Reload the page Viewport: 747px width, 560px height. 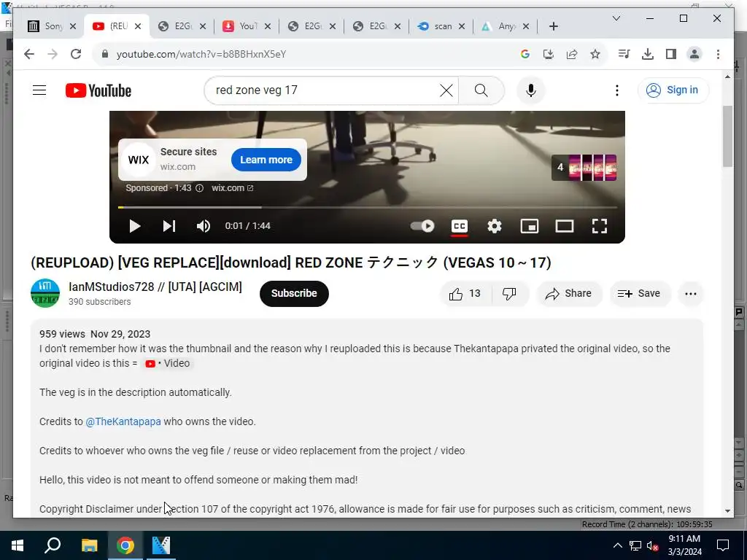click(76, 54)
